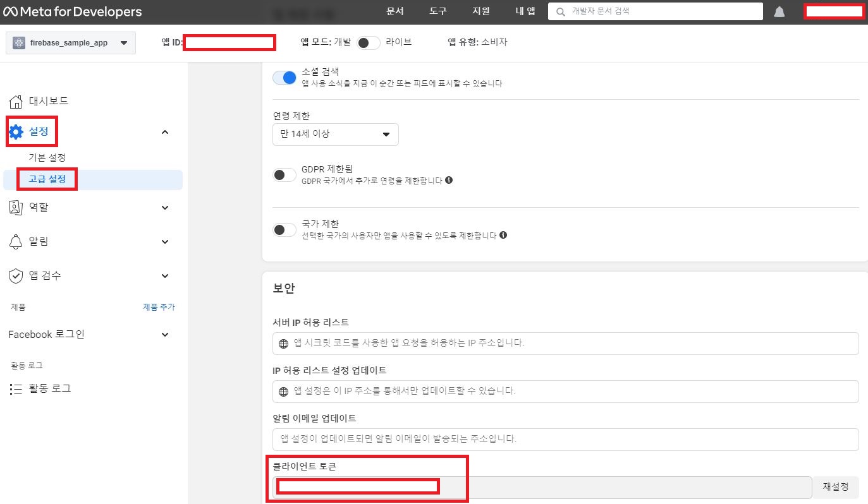Open the 연령 제한 dropdown

point(336,134)
